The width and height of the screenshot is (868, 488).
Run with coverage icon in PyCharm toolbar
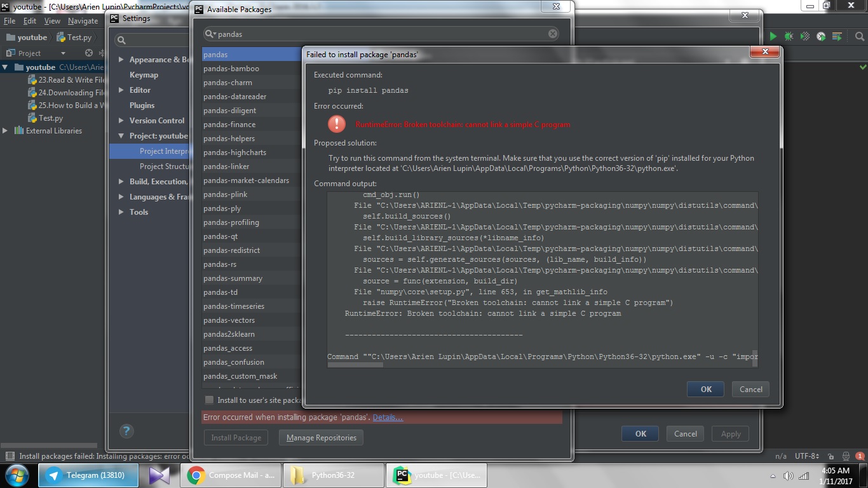(805, 37)
